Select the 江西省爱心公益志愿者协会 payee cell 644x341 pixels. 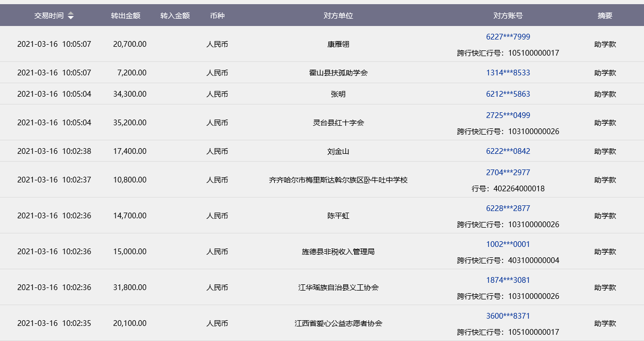[x=338, y=323]
